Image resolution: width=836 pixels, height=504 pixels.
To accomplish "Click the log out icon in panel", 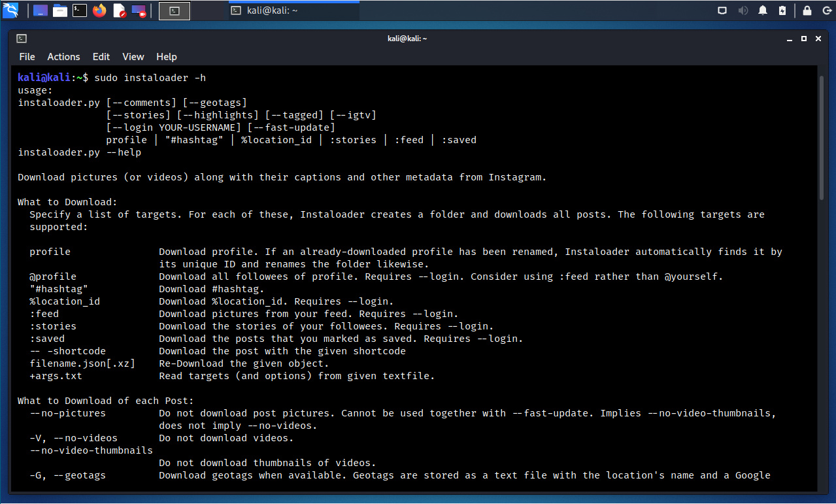I will [x=826, y=10].
